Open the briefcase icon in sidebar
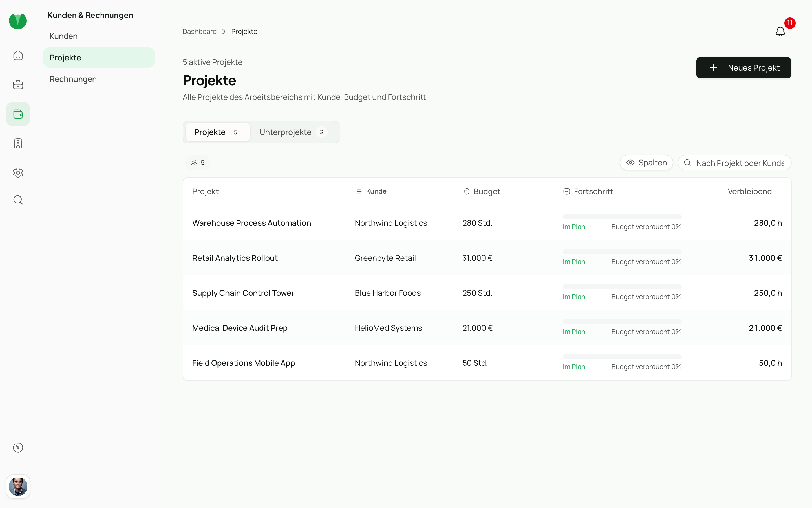 (18, 85)
